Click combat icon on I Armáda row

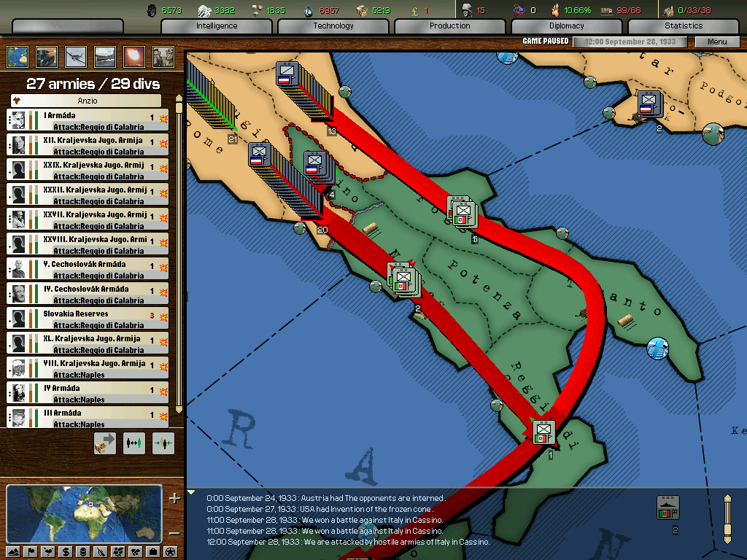coord(163,119)
